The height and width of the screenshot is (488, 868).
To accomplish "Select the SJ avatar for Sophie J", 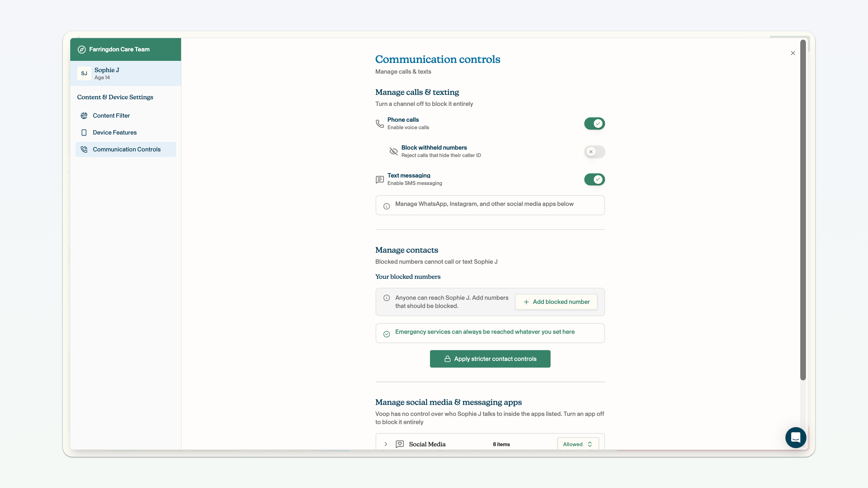I will 84,73.
